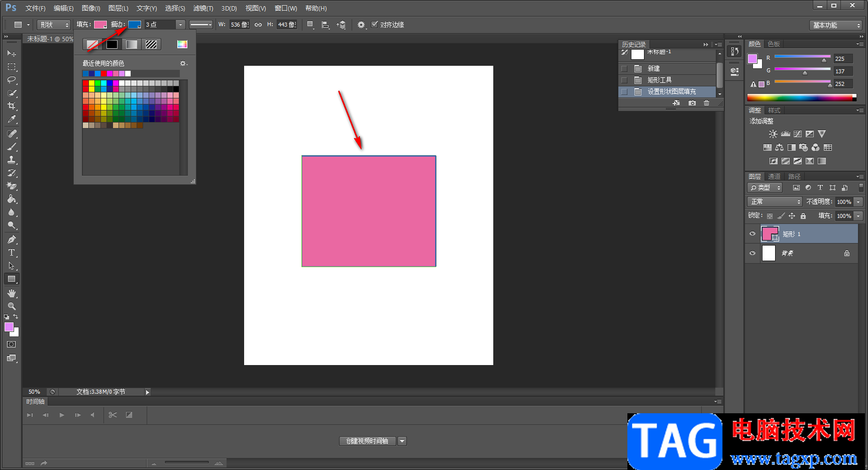Select the Pen tool
Viewport: 868px width, 470px height.
pyautogui.click(x=12, y=240)
